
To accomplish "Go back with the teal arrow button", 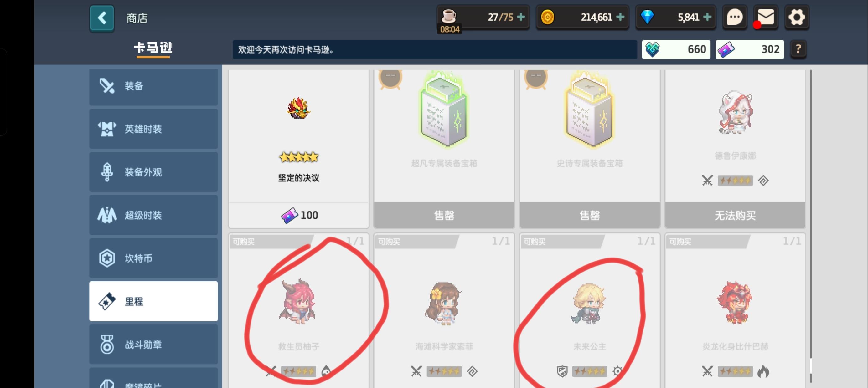I will point(102,18).
